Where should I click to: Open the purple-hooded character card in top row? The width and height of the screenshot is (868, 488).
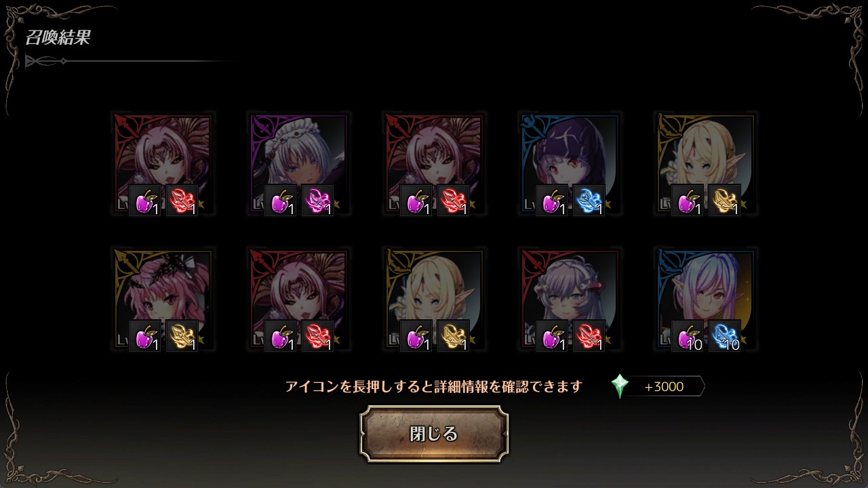pyautogui.click(x=570, y=163)
